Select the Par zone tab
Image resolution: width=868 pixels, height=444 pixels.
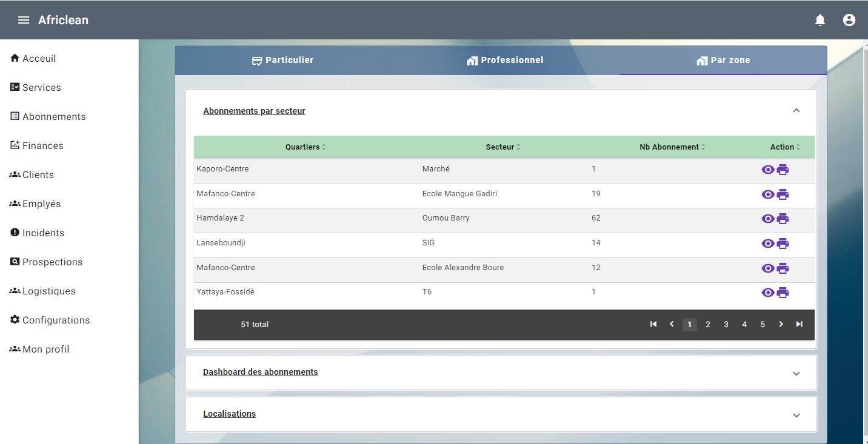pyautogui.click(x=723, y=60)
